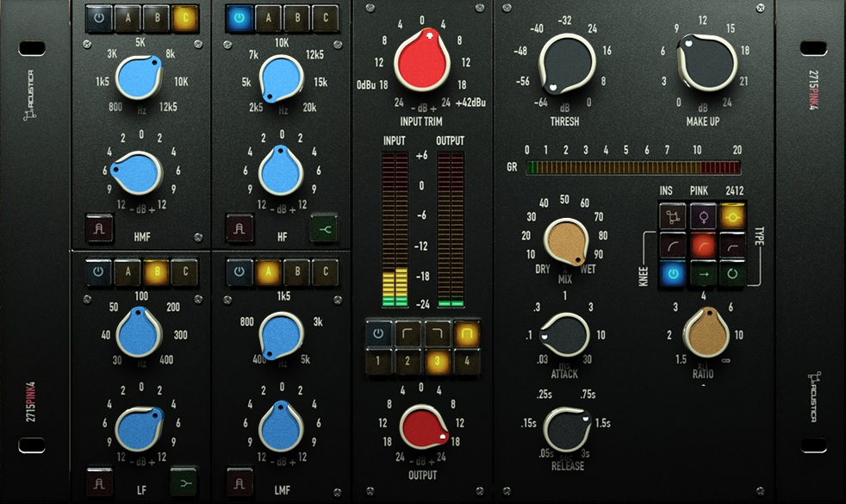Click the GR gain reduction meter
Viewport: 846px width, 504px height.
pyautogui.click(x=633, y=167)
